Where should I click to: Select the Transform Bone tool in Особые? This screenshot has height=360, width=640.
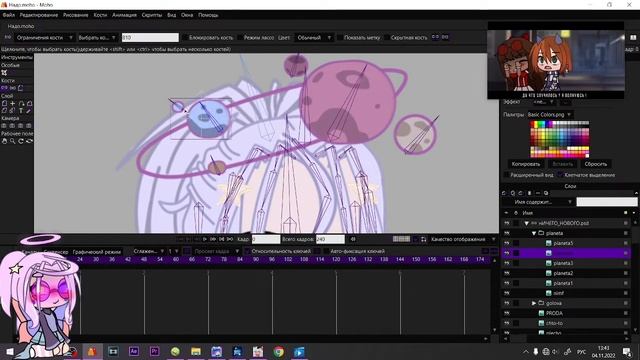point(4,73)
